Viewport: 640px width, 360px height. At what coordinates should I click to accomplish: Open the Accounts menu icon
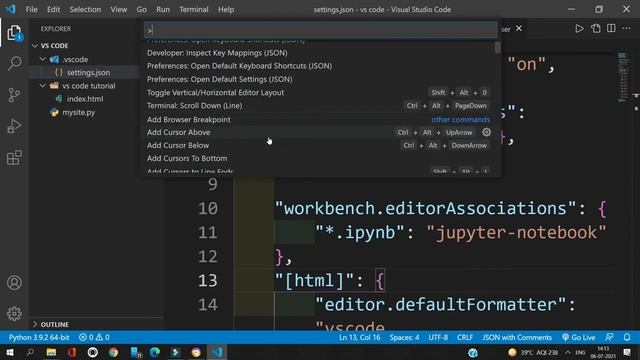pos(14,283)
